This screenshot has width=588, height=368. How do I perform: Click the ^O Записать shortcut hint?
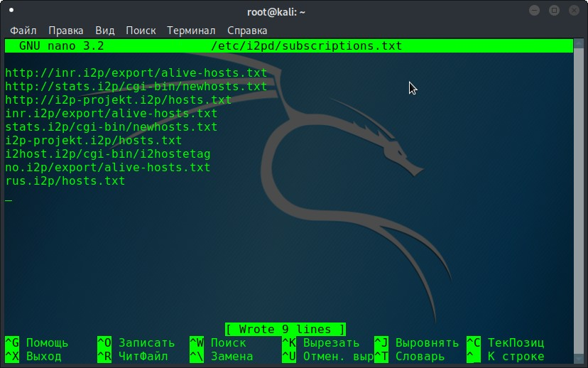(x=136, y=343)
